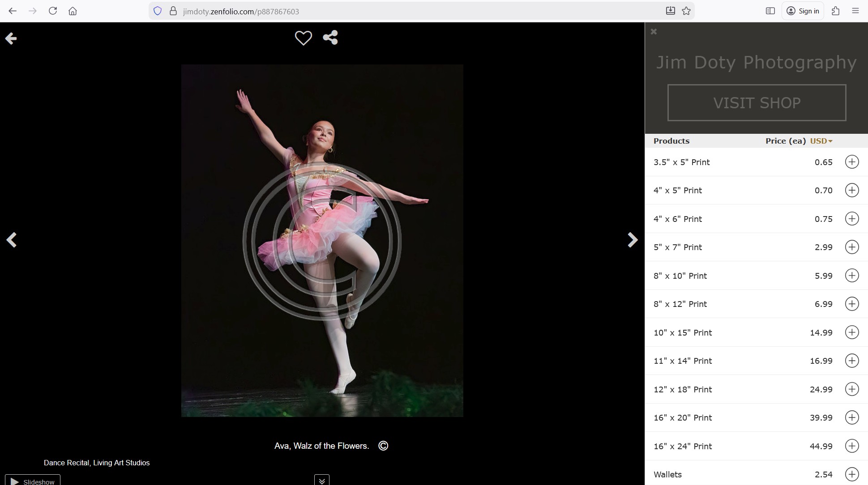Open Dance Recital, Living Art Studios link
868x485 pixels.
point(97,463)
